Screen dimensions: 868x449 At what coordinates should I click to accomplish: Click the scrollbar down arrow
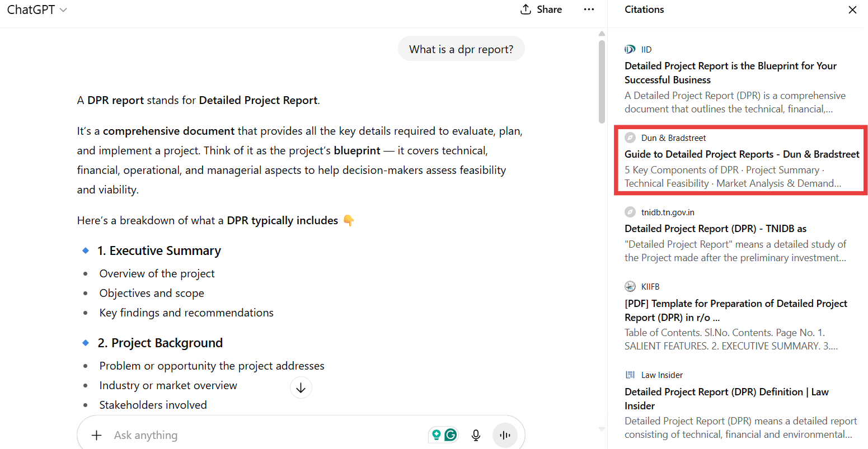[602, 429]
